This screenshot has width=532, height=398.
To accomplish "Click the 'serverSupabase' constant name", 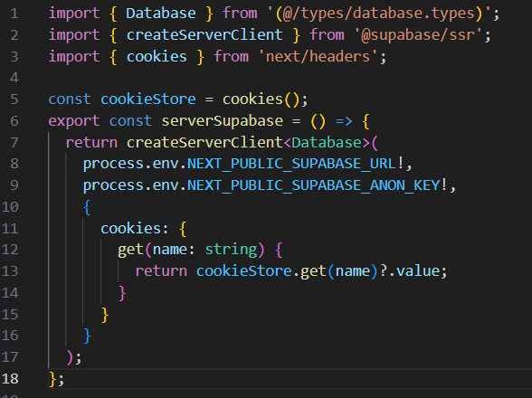I will click(223, 121).
